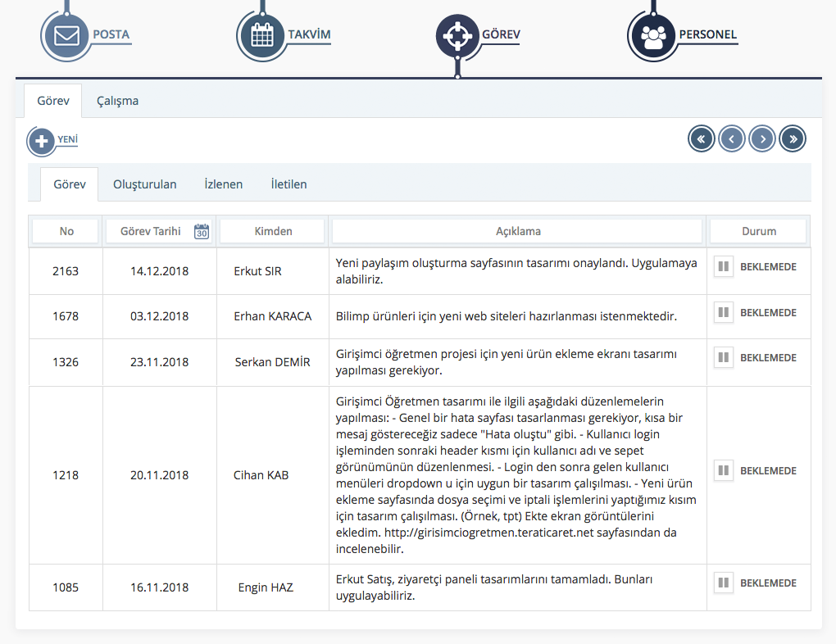Image resolution: width=836 pixels, height=644 pixels.
Task: Open the Posta envelope icon
Action: (x=66, y=37)
